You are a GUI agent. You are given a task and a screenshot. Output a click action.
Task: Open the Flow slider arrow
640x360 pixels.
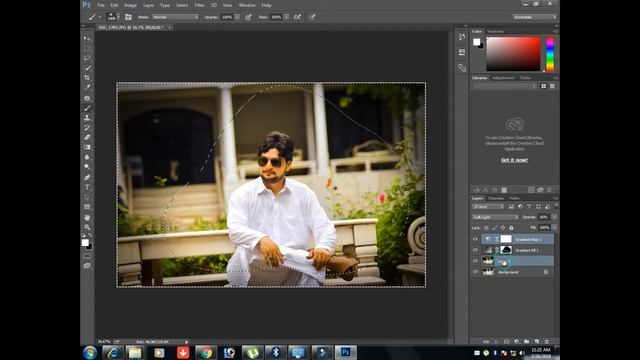coord(286,17)
